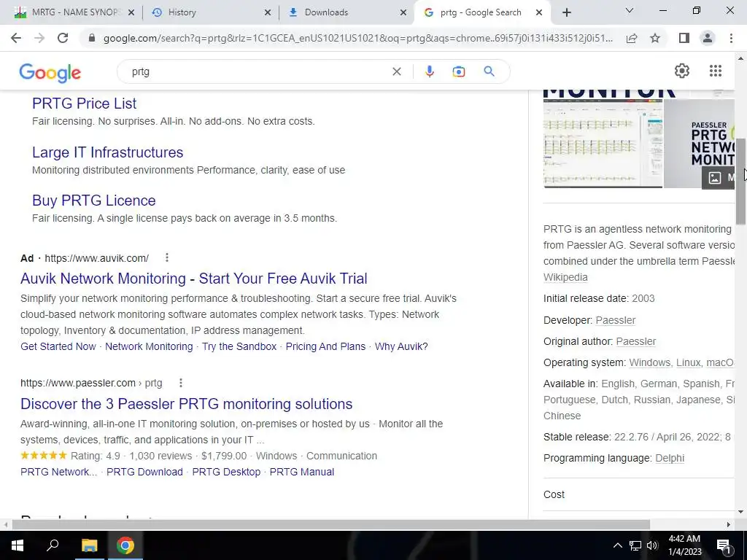Share this page via the share icon
This screenshot has width=747, height=560.
point(632,38)
